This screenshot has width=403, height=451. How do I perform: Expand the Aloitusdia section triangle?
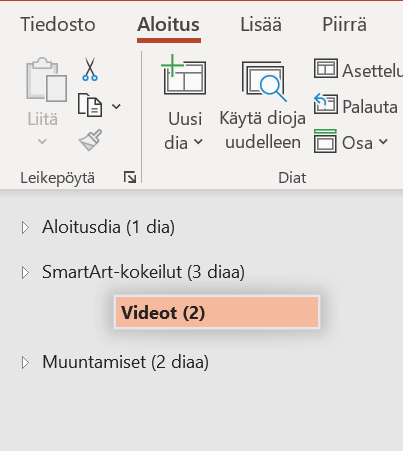pos(25,228)
